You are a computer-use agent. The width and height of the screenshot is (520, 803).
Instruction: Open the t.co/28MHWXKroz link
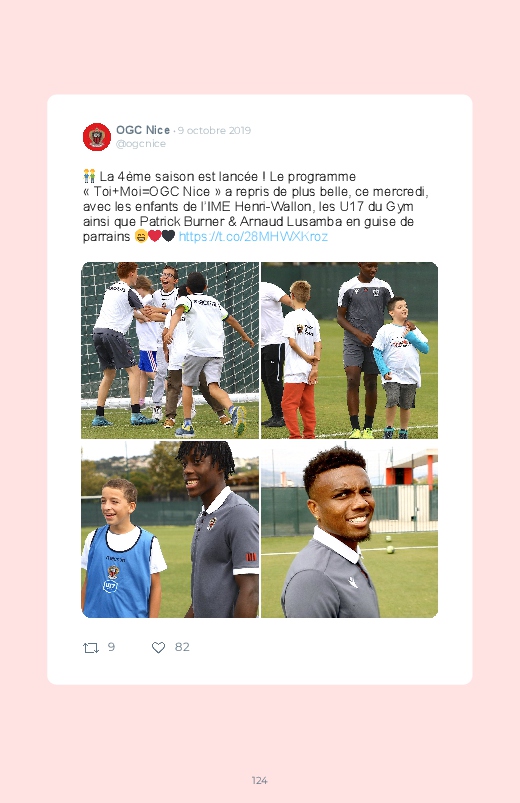[253, 237]
